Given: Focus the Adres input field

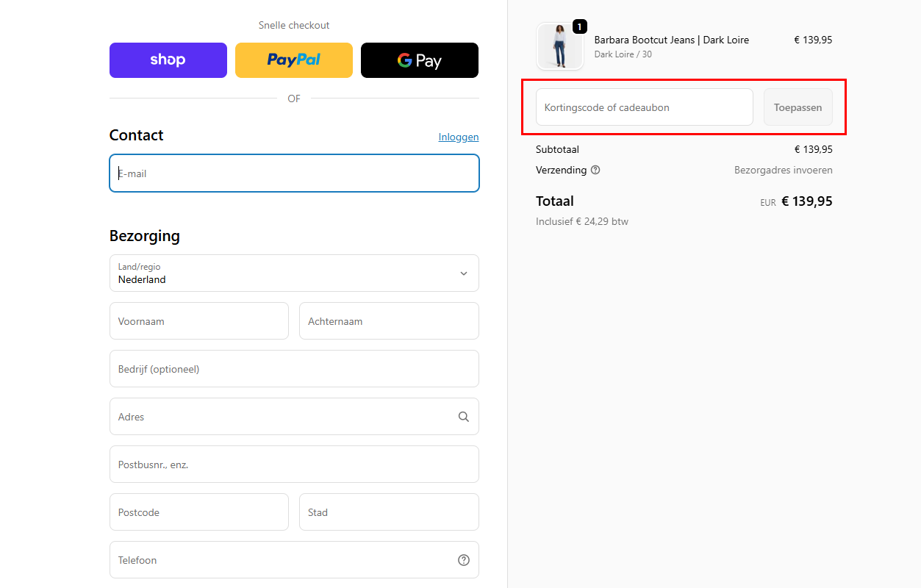Looking at the screenshot, I should [x=283, y=417].
